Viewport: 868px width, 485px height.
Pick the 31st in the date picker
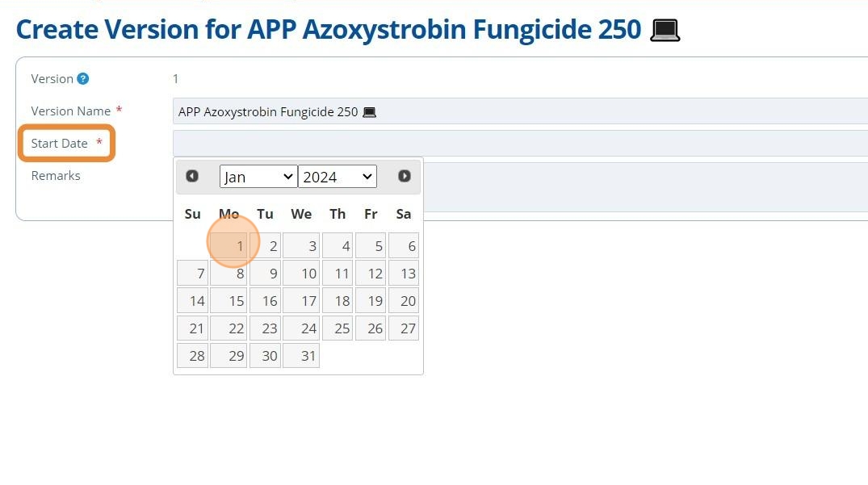click(301, 356)
